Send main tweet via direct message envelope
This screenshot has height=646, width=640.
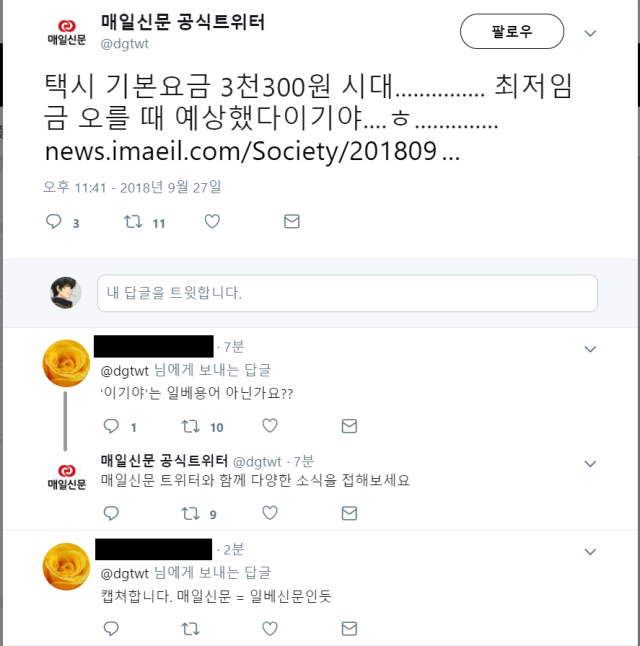coord(292,222)
